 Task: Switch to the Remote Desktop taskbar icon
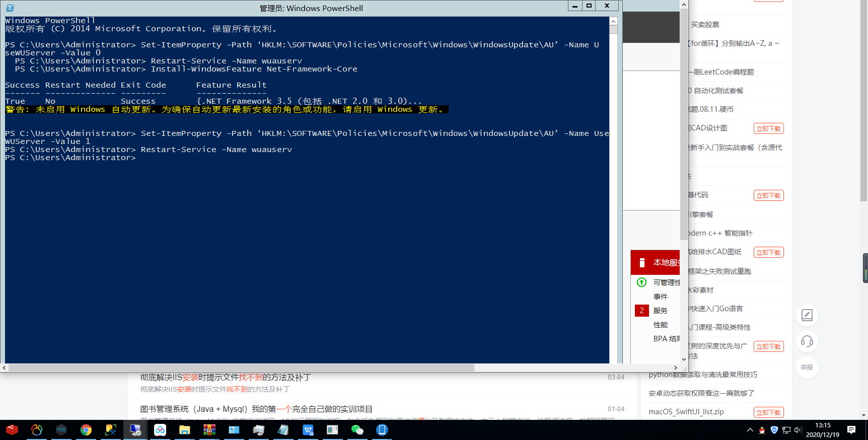click(x=135, y=430)
